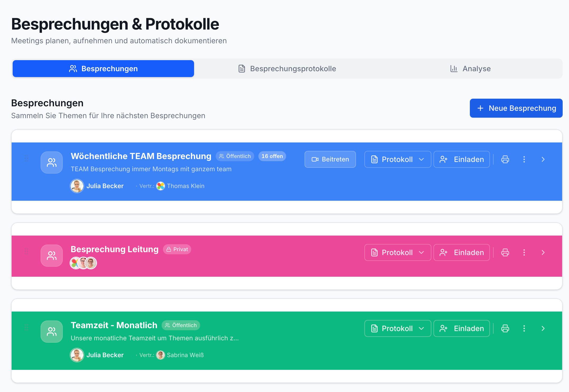Open more options for Besprechung Leitung
The width and height of the screenshot is (569, 392).
point(524,252)
